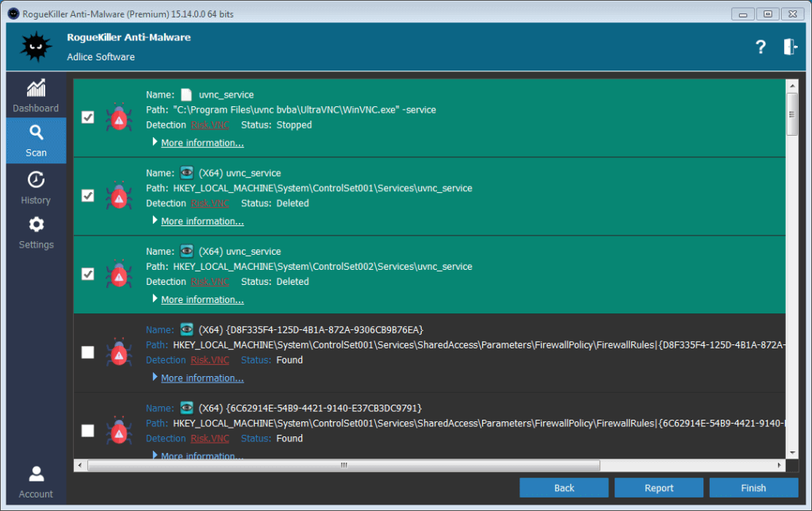812x511 pixels.
Task: Click the exit door icon in header
Action: tap(790, 47)
